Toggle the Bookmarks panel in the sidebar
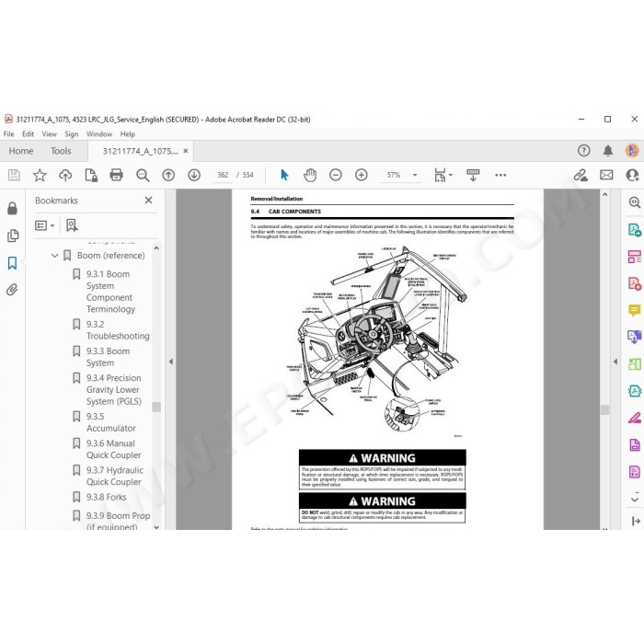The width and height of the screenshot is (644, 644). coord(12,263)
